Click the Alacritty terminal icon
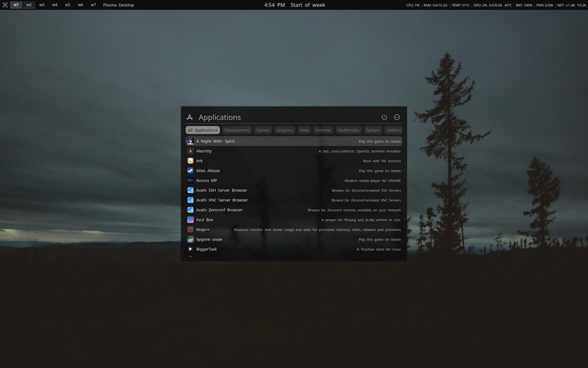This screenshot has width=588, height=368. pos(190,151)
